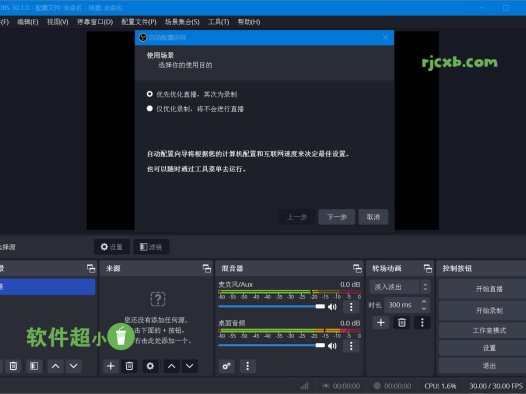Add a new source with plus icon

click(x=111, y=366)
